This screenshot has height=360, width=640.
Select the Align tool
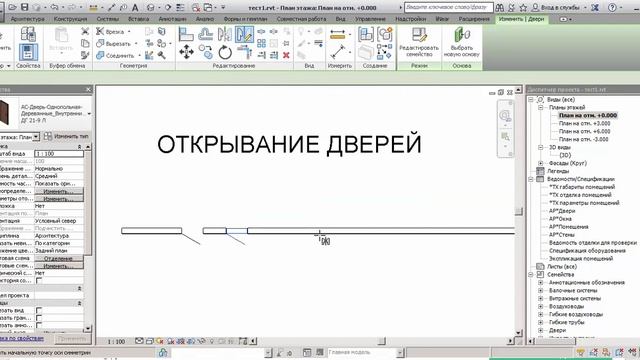coord(186,34)
